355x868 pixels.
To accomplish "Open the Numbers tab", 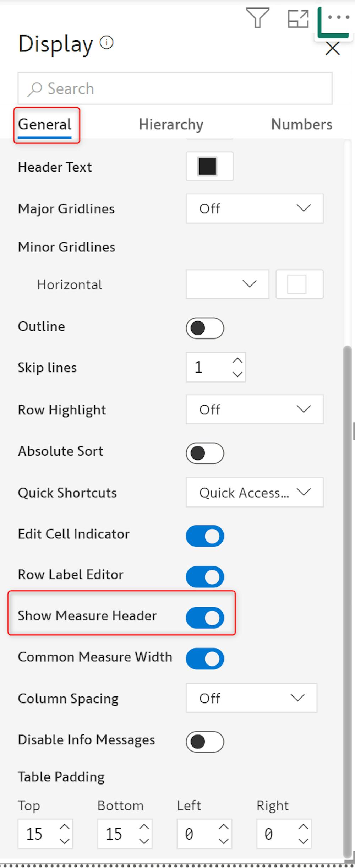I will [301, 124].
